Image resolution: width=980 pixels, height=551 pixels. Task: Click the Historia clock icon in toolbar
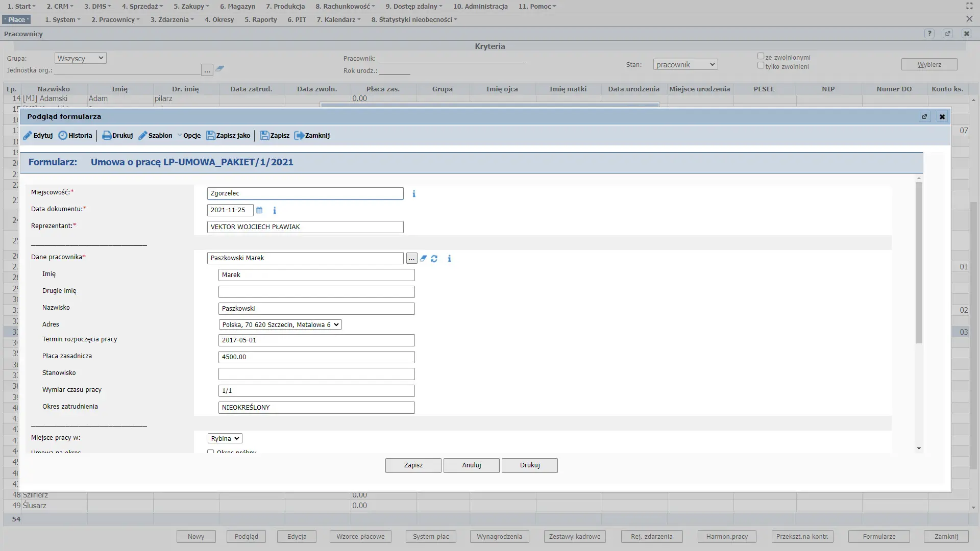[63, 136]
